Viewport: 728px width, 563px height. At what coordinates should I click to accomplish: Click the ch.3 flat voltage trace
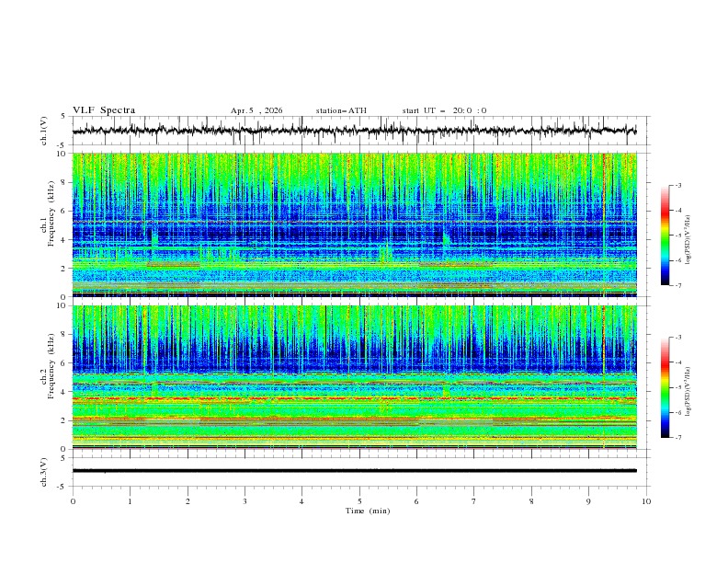(x=354, y=471)
